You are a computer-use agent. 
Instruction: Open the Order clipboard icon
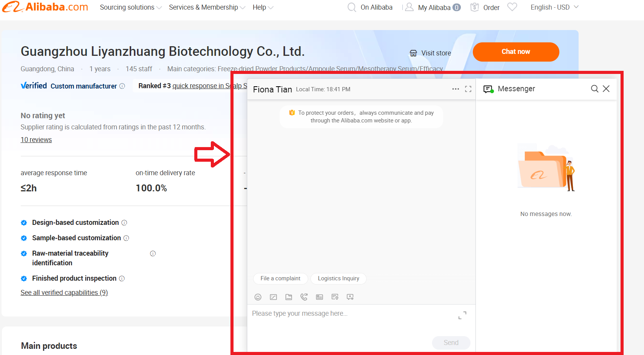[x=475, y=7]
